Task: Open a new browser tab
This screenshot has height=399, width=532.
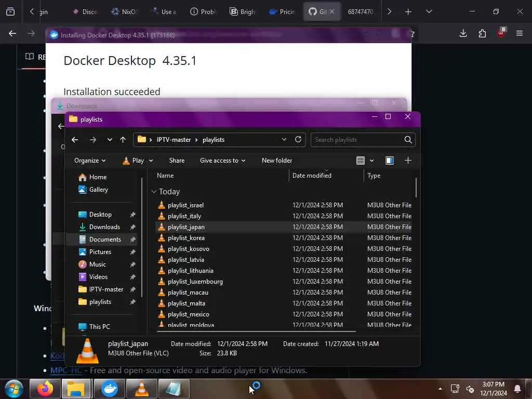Action: pyautogui.click(x=408, y=11)
